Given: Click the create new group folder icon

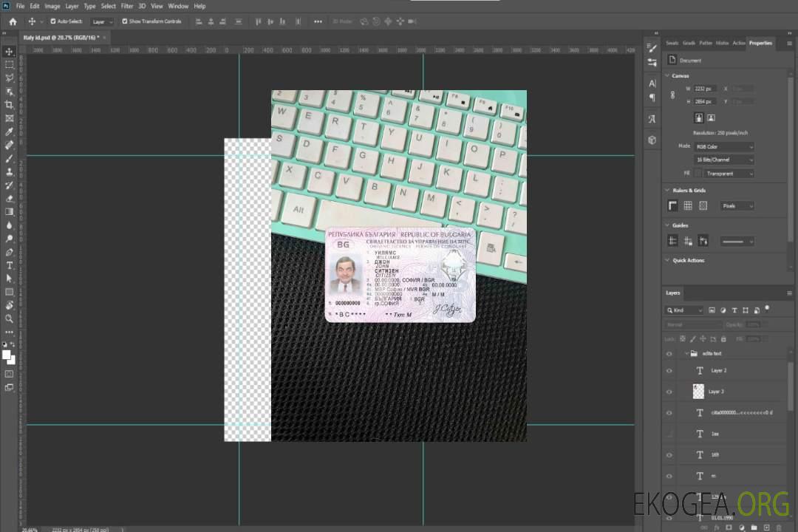Looking at the screenshot, I should [x=754, y=528].
